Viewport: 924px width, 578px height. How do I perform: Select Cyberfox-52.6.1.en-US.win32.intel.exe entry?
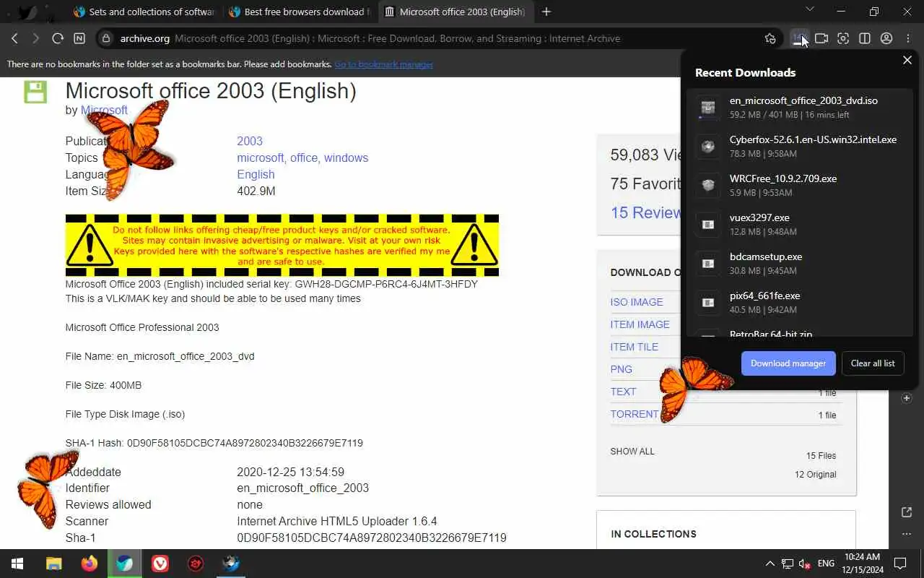click(x=799, y=147)
